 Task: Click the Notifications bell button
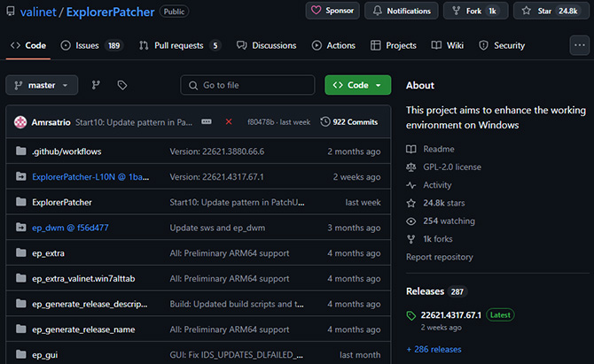[402, 11]
